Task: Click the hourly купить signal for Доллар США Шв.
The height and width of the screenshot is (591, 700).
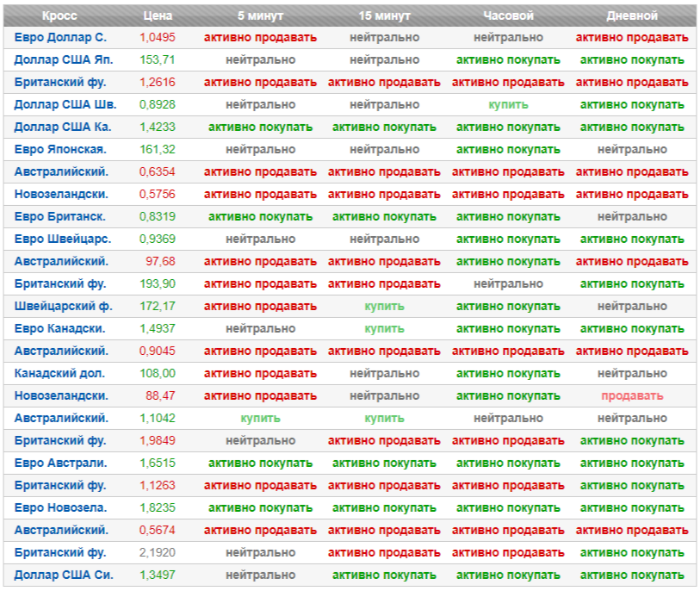Action: coord(509,104)
